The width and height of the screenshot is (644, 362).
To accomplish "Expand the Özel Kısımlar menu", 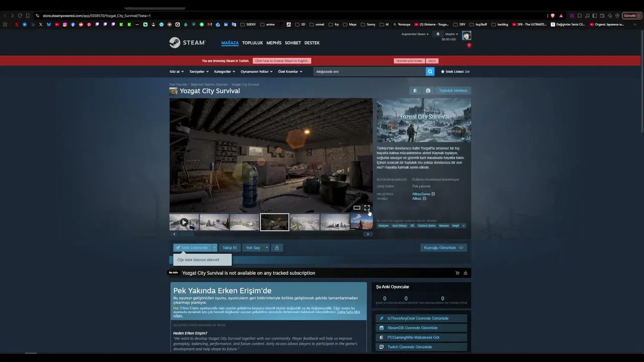I will pyautogui.click(x=290, y=71).
